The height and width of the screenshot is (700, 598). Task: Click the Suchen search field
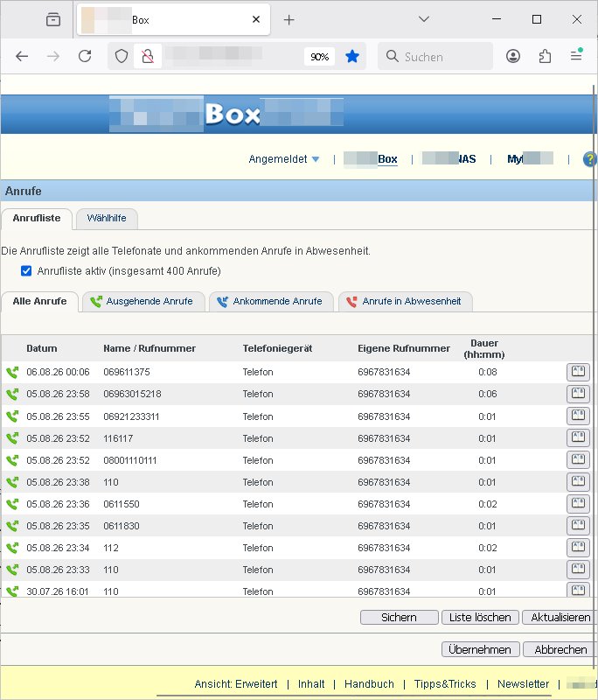point(435,56)
